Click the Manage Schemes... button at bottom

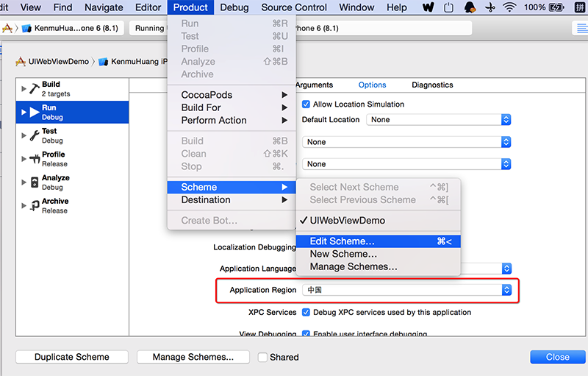193,358
